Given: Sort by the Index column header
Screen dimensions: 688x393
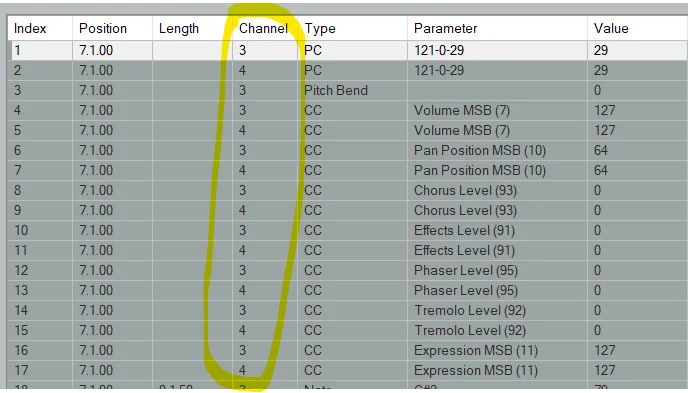Looking at the screenshot, I should pyautogui.click(x=40, y=29).
